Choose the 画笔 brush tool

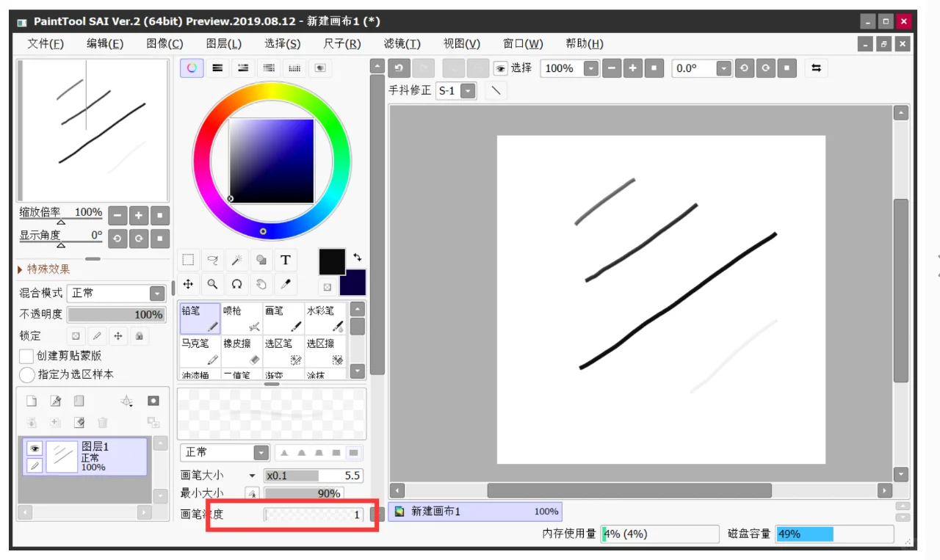tap(284, 319)
